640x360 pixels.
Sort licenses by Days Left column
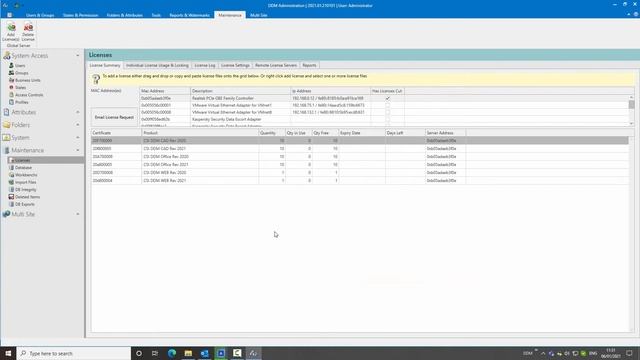click(405, 133)
